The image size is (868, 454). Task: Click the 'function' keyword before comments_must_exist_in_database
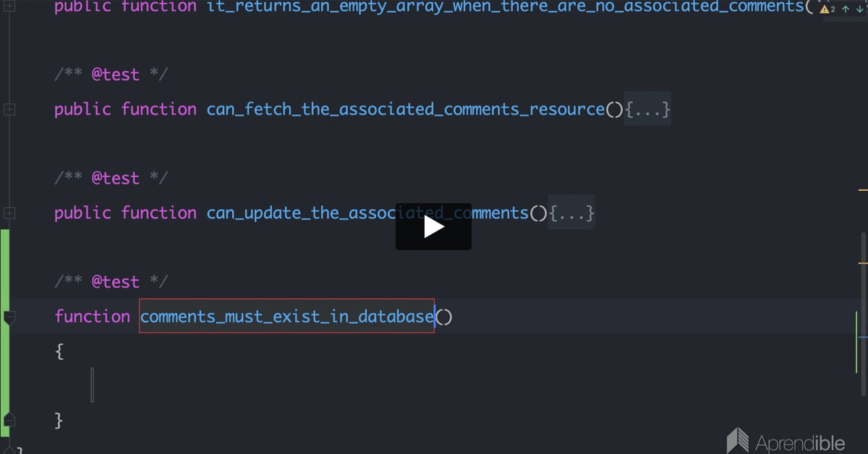[x=92, y=317]
